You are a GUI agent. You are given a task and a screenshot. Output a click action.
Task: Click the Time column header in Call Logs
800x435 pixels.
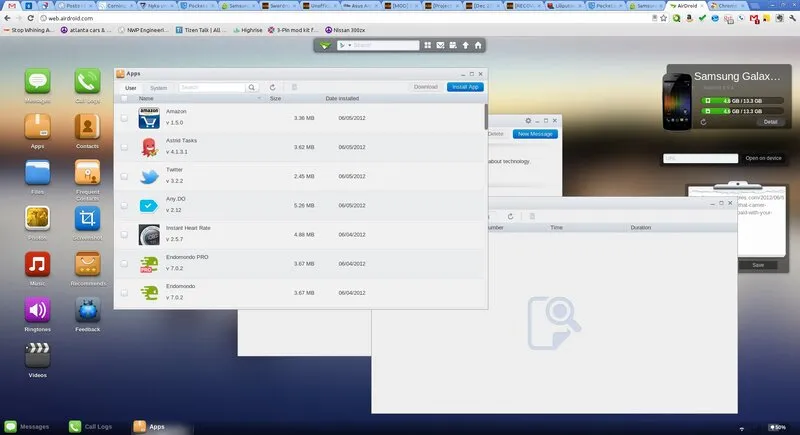557,227
